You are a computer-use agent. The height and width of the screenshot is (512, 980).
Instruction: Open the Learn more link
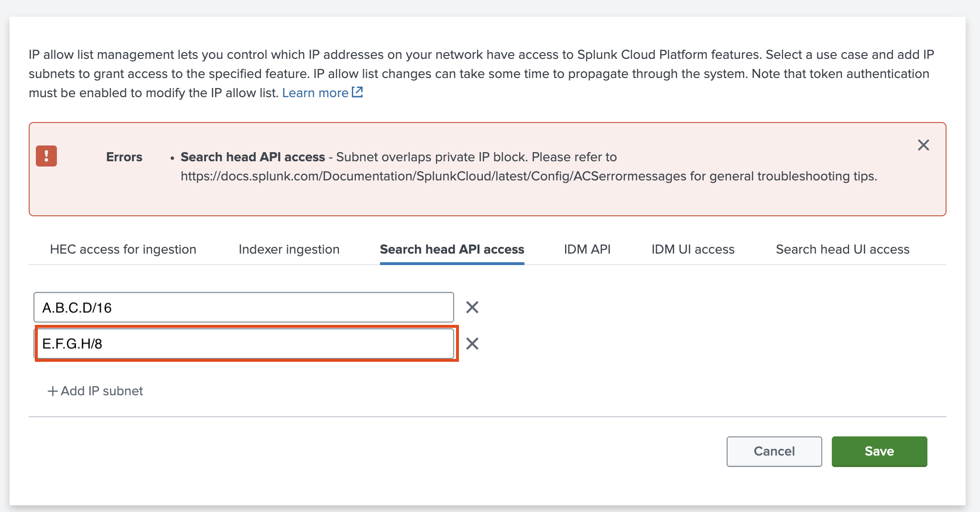pos(315,93)
